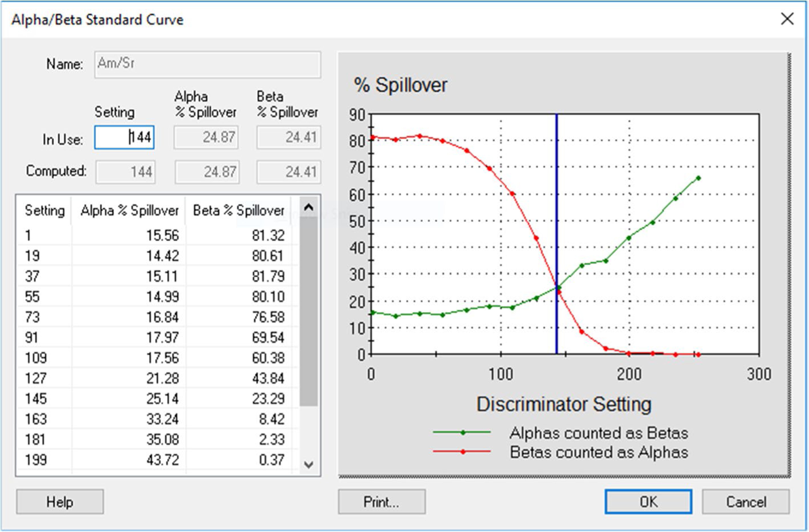Open Help for the standard curve

[60, 501]
